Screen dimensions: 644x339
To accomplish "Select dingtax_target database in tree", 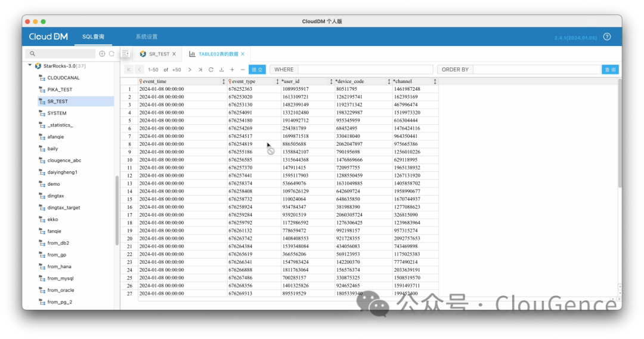I will tap(64, 208).
